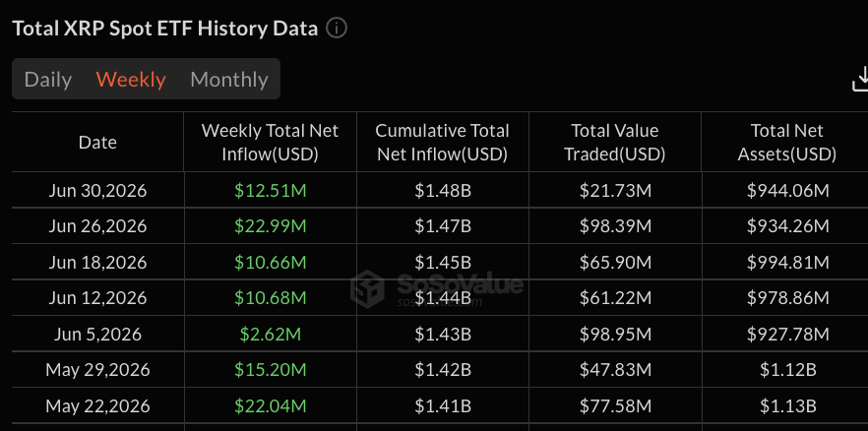Click Cumulative Total Net Inflow header
The height and width of the screenshot is (431, 868).
442,143
